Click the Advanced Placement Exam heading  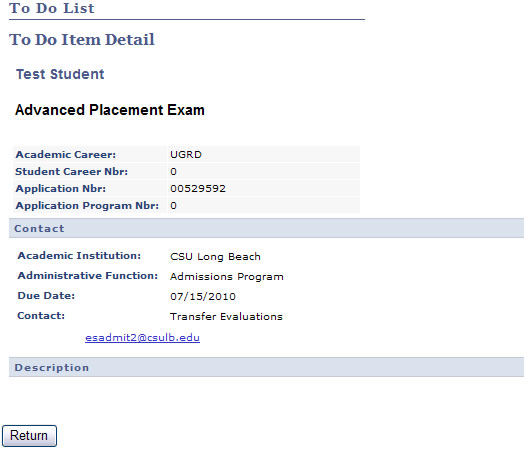pyautogui.click(x=110, y=110)
